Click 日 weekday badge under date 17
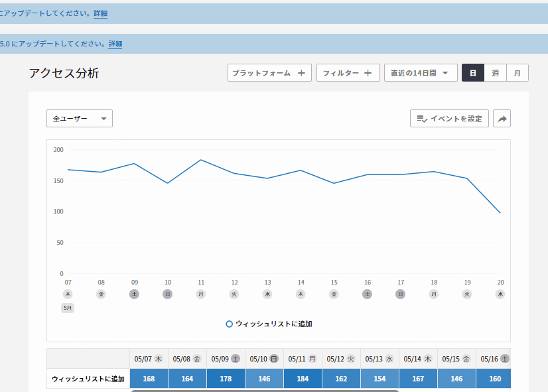Image resolution: width=548 pixels, height=392 pixels. 401,294
